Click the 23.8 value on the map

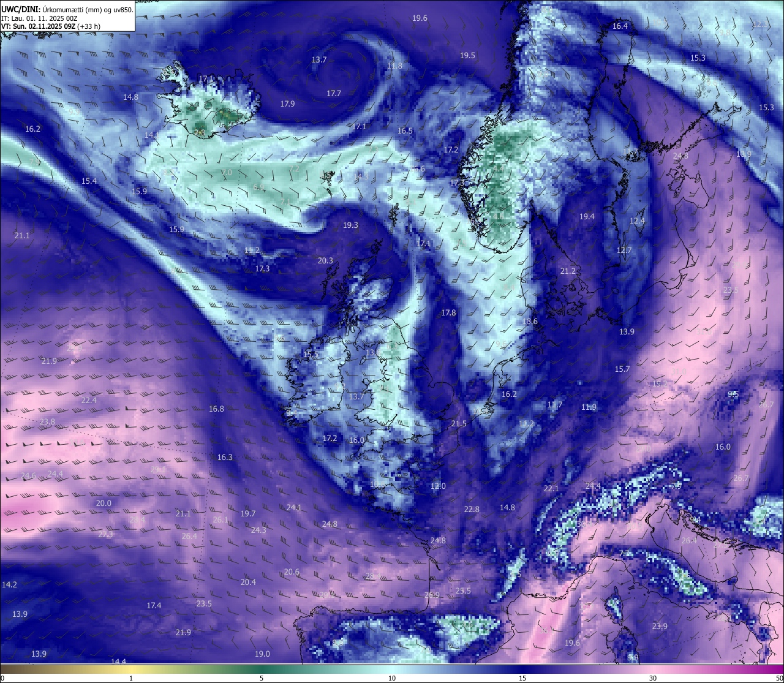tap(47, 421)
